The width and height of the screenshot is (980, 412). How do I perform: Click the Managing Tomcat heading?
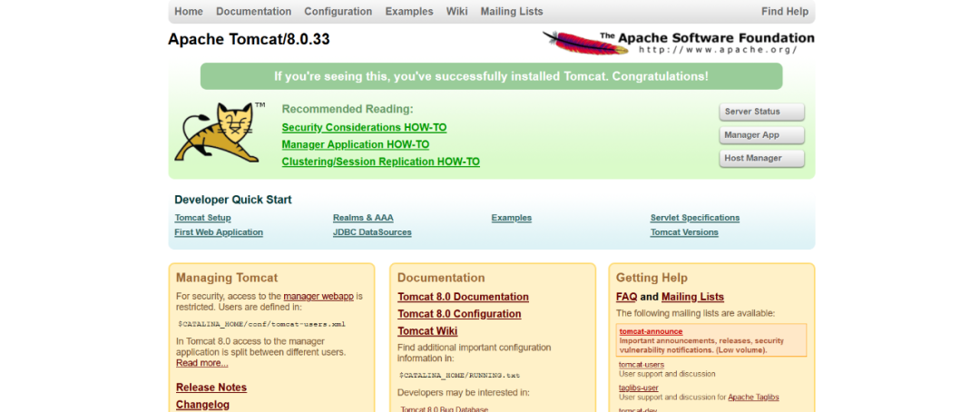(x=227, y=279)
